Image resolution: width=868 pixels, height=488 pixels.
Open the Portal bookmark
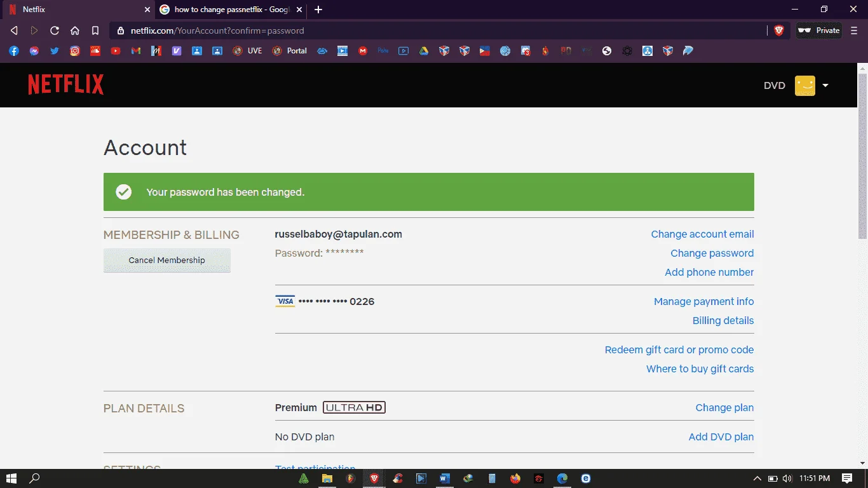click(x=290, y=51)
